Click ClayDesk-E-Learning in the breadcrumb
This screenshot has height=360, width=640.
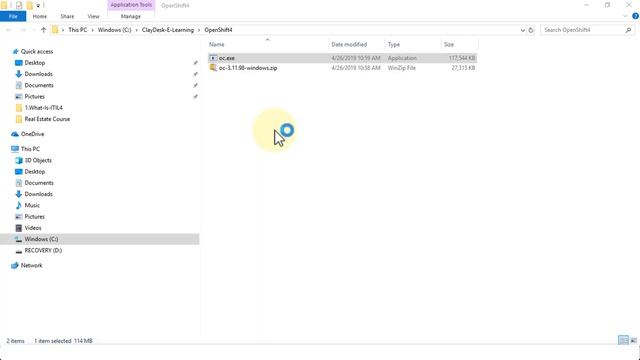click(x=168, y=30)
